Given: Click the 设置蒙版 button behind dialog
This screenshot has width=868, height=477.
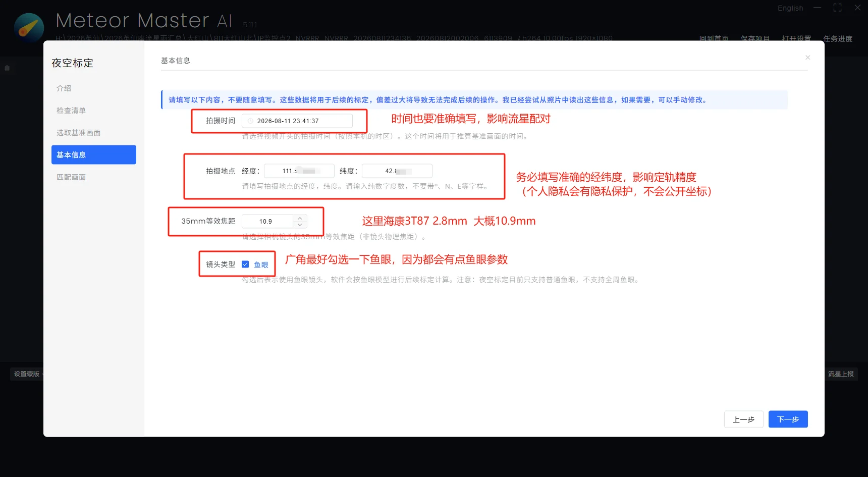Looking at the screenshot, I should [27, 374].
